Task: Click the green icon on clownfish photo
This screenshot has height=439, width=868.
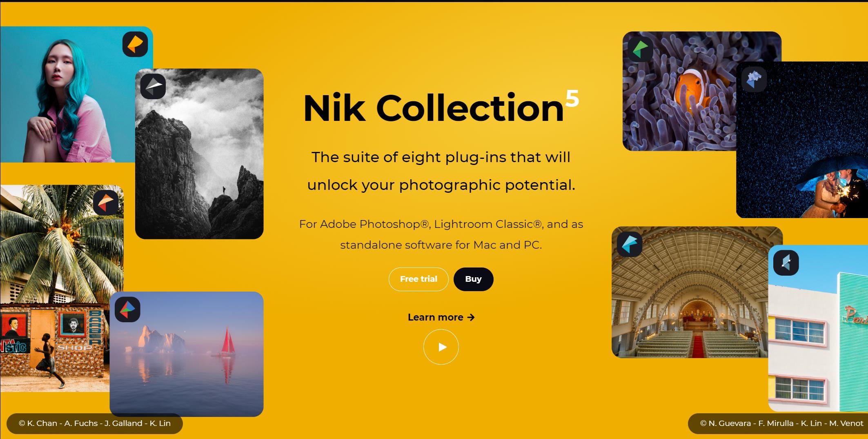Action: [640, 49]
